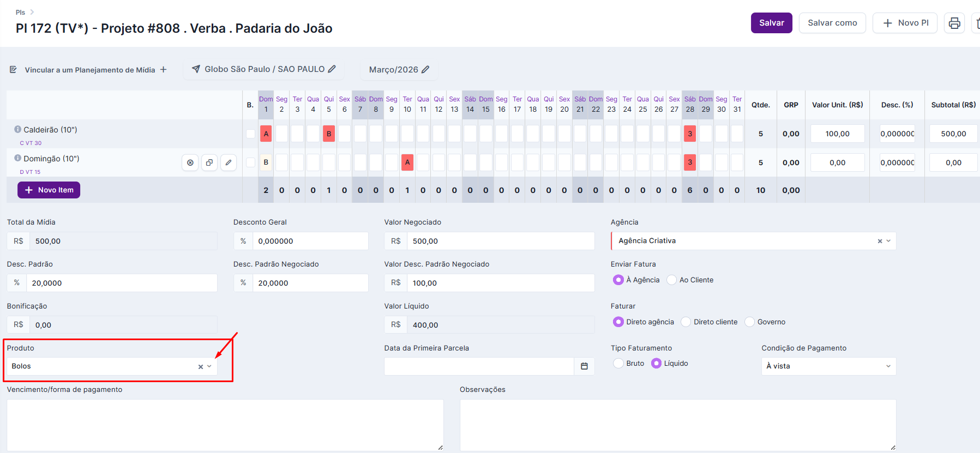
Task: Clear the Produto selection Bolos with X
Action: point(200,367)
